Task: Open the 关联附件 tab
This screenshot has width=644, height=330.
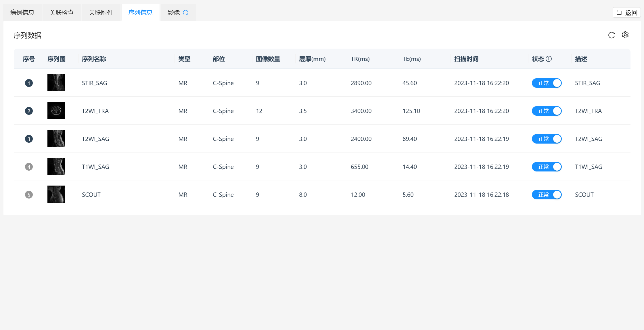Action: coord(101,13)
